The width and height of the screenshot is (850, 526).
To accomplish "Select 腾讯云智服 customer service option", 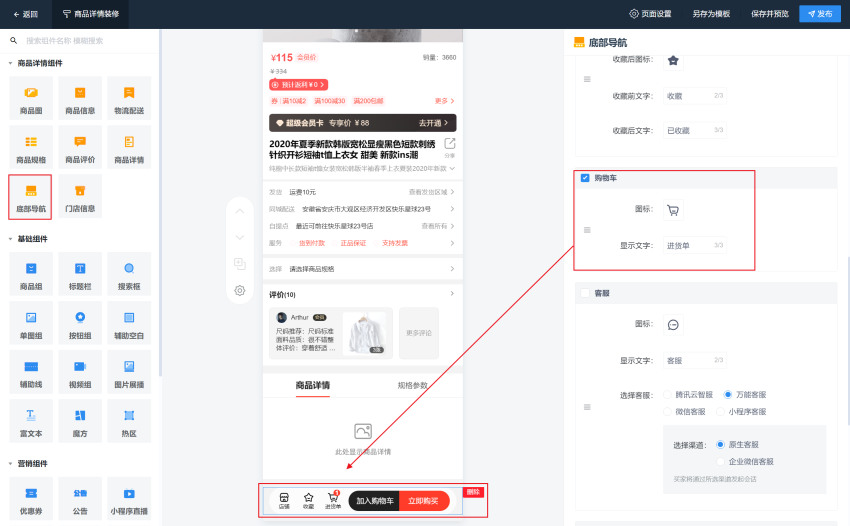I will click(x=667, y=395).
